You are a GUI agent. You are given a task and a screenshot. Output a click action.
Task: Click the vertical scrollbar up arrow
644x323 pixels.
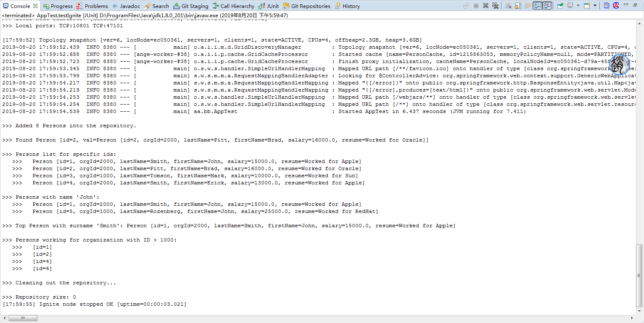[640, 23]
